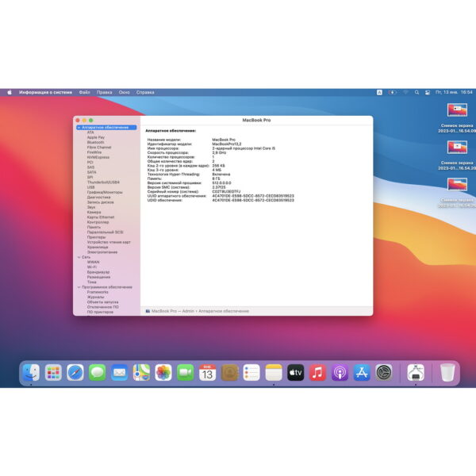The height and width of the screenshot is (476, 476).
Task: Click the Spotlight search magnifier icon
Action: pos(416,92)
